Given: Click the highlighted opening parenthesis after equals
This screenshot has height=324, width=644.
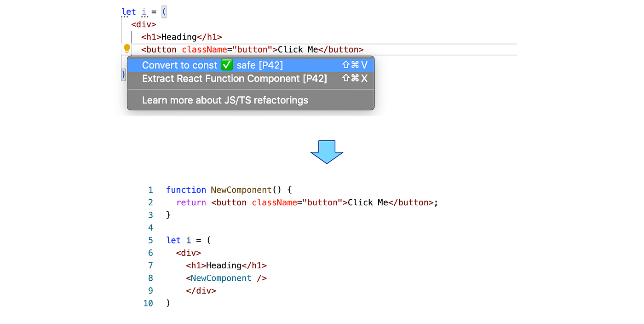Looking at the screenshot, I should point(164,12).
